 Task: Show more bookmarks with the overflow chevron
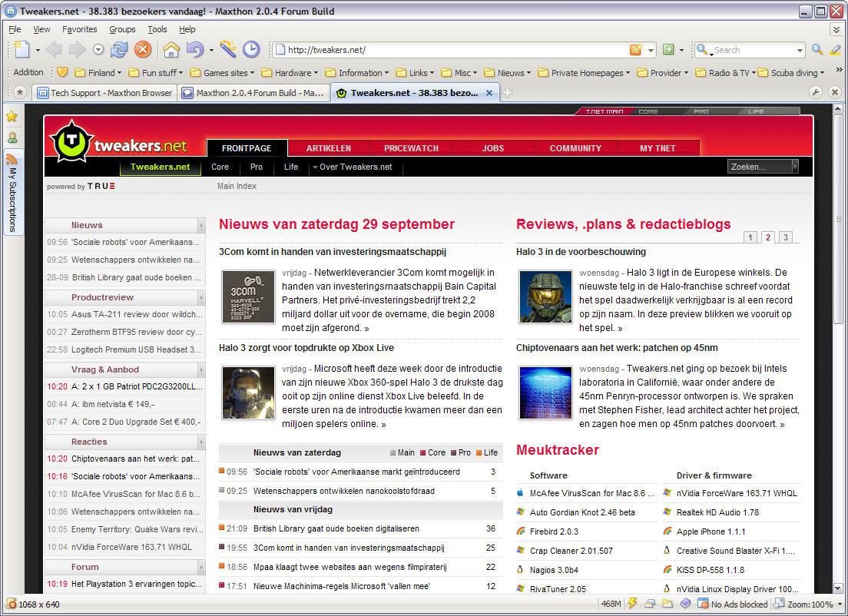pos(839,70)
